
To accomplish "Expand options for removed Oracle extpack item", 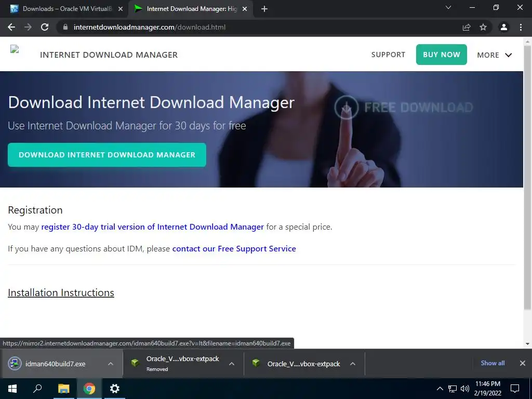I will 232,364.
